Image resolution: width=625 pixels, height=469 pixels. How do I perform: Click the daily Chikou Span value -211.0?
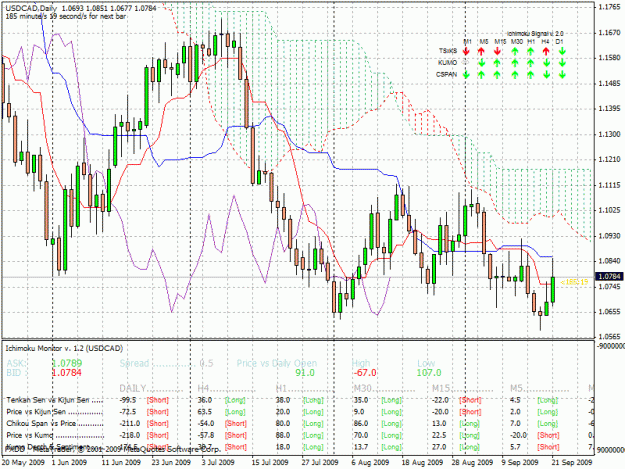[x=130, y=424]
